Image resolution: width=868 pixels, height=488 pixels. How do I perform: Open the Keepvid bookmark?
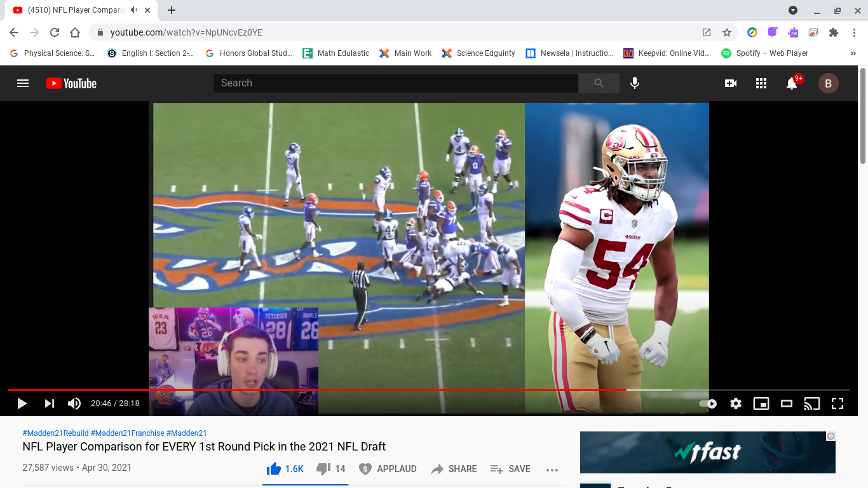click(667, 53)
